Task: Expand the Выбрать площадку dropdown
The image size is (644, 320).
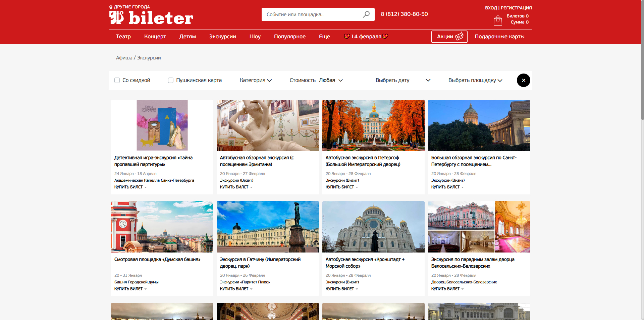Action: tap(475, 80)
